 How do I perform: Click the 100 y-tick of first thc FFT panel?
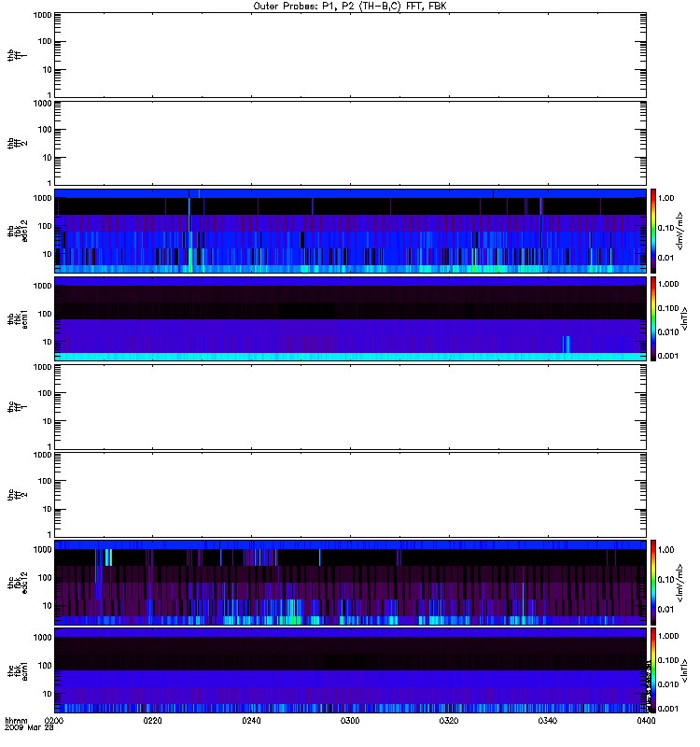click(45, 393)
